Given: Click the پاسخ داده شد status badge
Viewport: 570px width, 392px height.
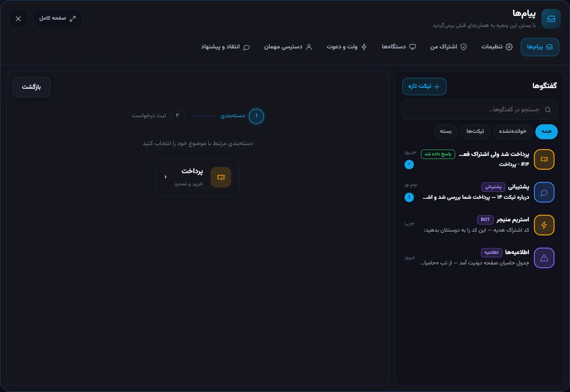Looking at the screenshot, I should (438, 154).
